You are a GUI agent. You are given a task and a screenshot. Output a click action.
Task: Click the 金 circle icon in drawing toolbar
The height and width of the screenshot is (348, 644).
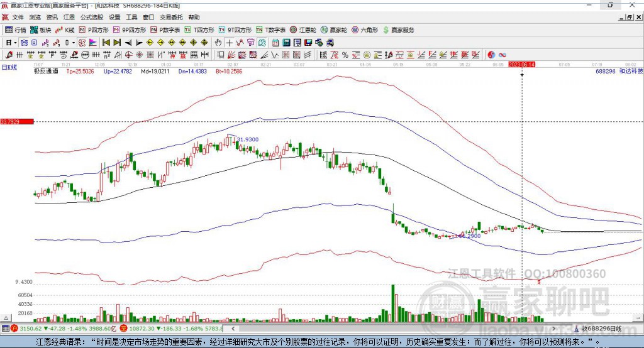click(367, 55)
